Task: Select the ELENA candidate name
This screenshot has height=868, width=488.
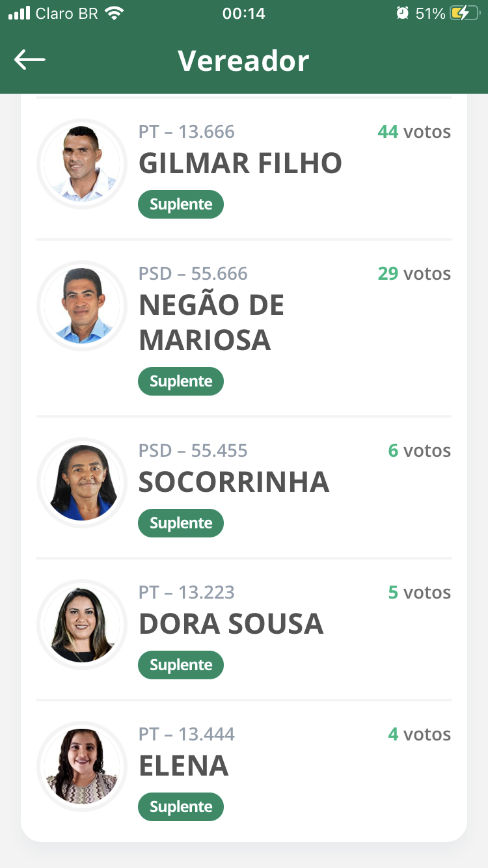Action: tap(183, 766)
